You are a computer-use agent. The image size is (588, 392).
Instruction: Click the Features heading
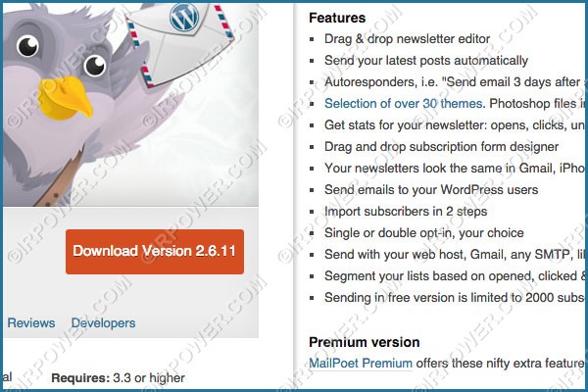(x=337, y=18)
